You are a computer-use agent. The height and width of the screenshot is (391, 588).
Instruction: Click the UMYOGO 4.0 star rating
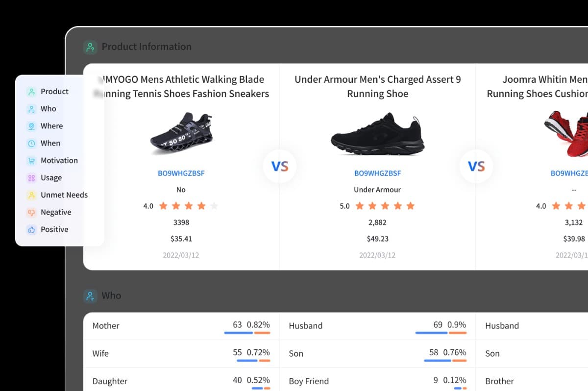(181, 206)
